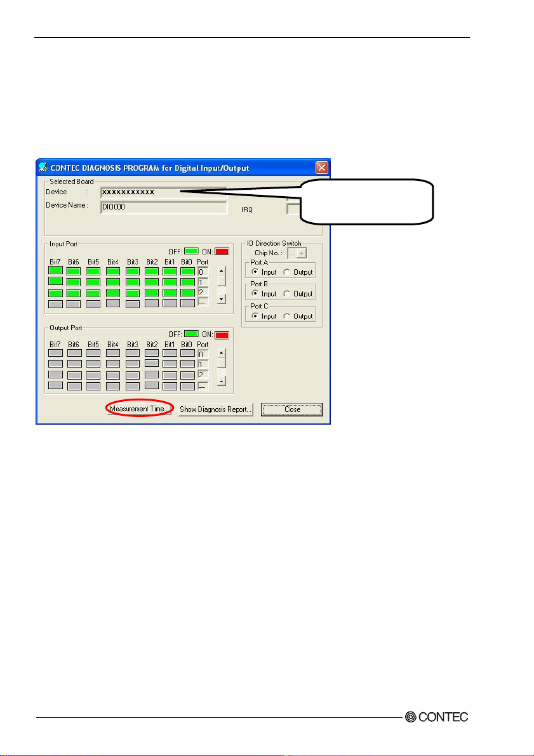Click Output Port number 2 box
Image resolution: width=534 pixels, height=756 pixels.
pyautogui.click(x=203, y=375)
